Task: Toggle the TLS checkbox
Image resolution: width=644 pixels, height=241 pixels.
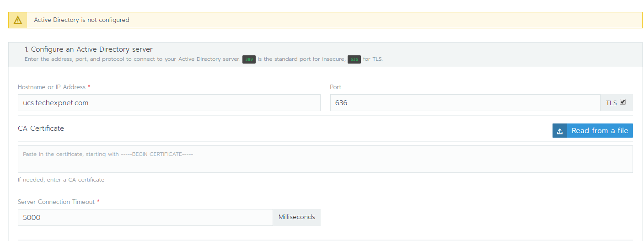Action: [623, 102]
